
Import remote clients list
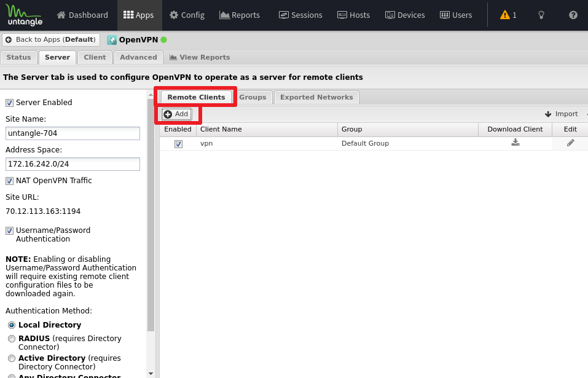tap(561, 114)
